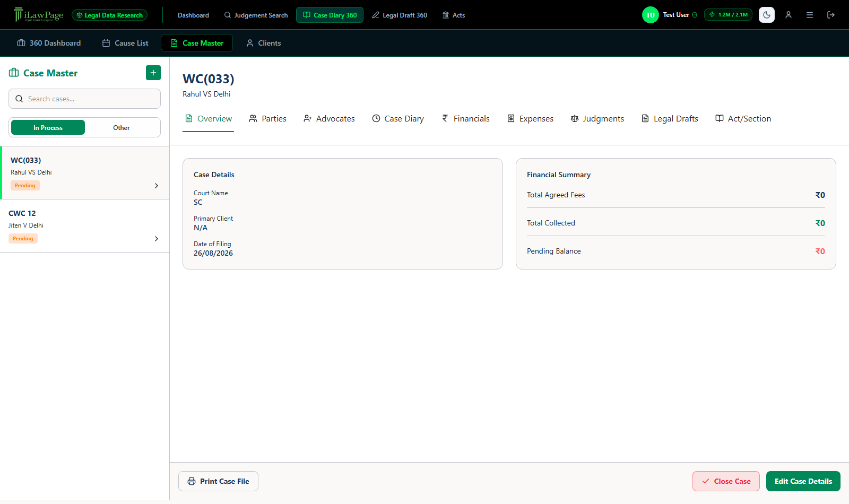Toggle dark mode moon icon
The image size is (849, 504).
[x=767, y=15]
